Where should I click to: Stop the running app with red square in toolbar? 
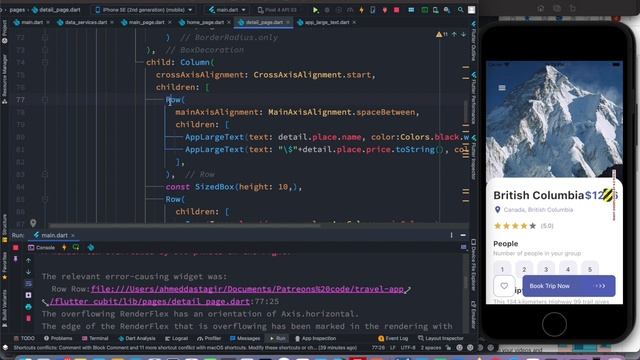pyautogui.click(x=396, y=10)
